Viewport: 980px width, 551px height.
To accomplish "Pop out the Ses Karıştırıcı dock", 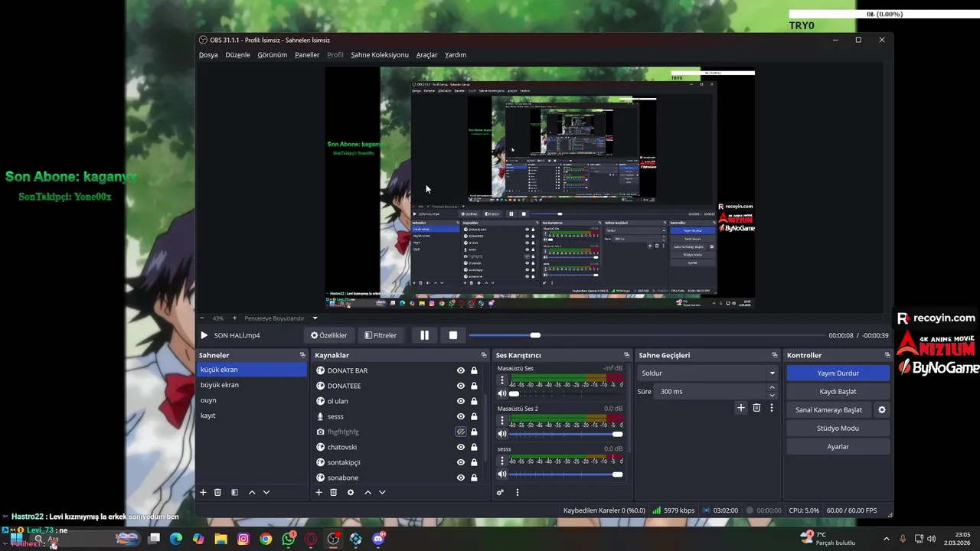I will pos(626,355).
